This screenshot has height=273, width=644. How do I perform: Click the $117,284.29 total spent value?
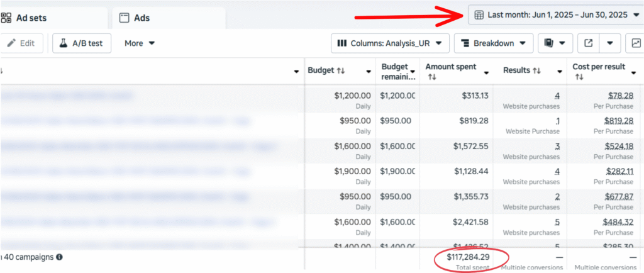point(468,257)
